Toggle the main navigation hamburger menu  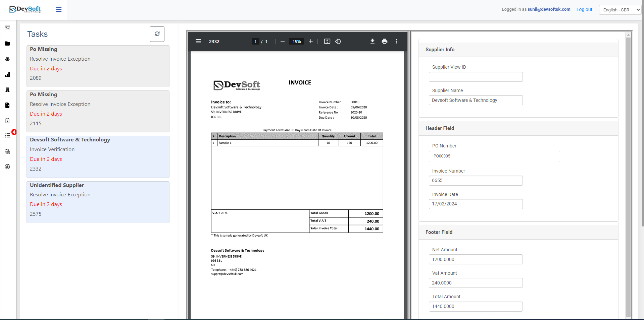(x=59, y=9)
